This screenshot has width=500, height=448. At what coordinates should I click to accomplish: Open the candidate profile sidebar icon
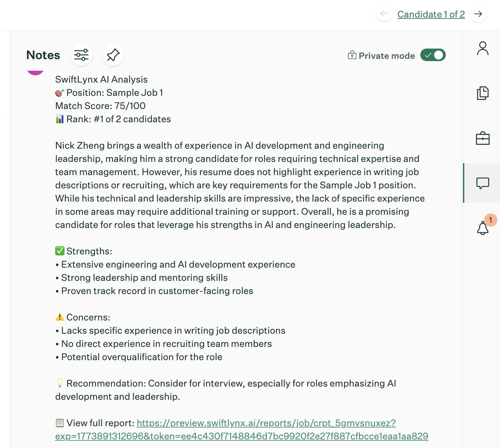(x=482, y=48)
